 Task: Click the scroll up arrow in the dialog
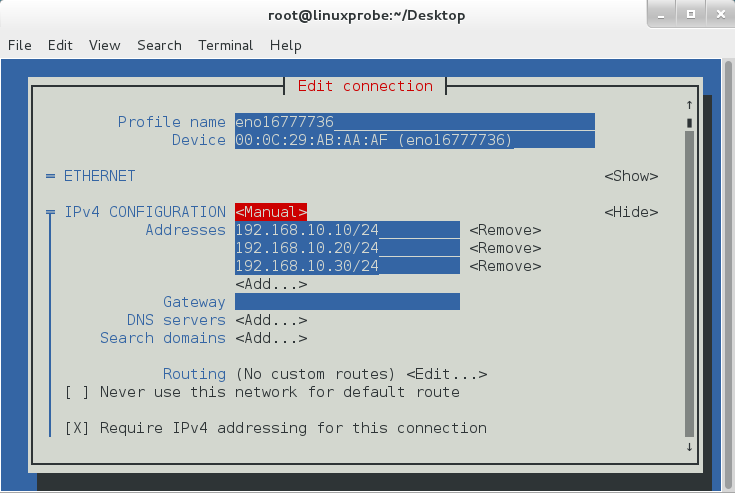[x=689, y=105]
